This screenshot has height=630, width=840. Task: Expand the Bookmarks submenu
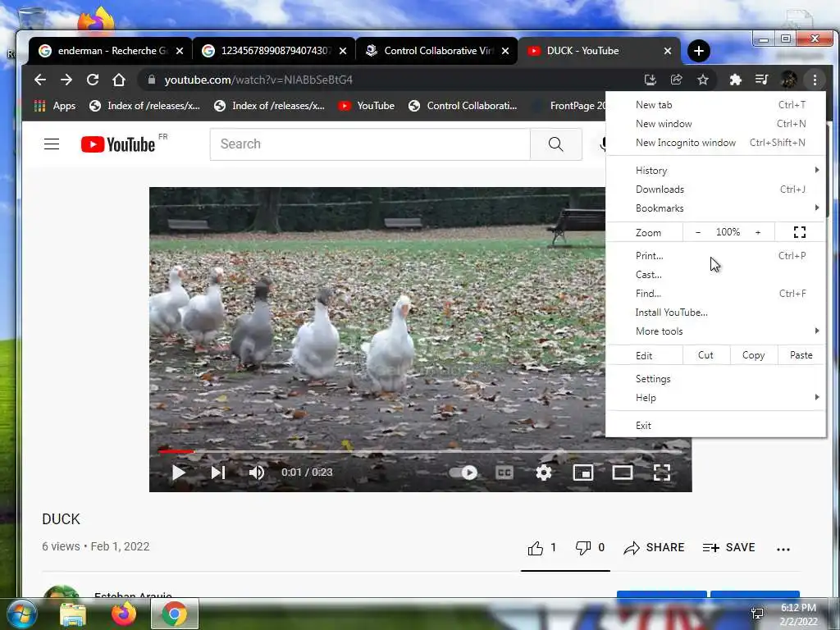(715, 208)
